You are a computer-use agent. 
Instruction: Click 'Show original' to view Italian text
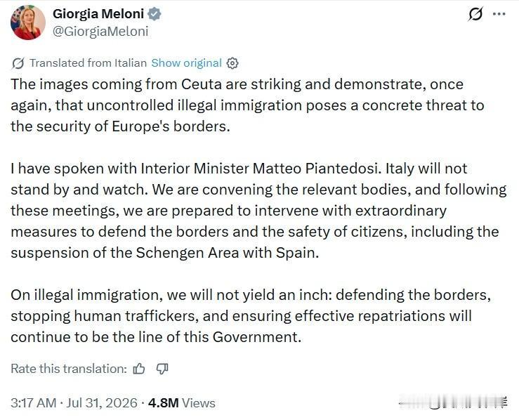[x=186, y=63]
